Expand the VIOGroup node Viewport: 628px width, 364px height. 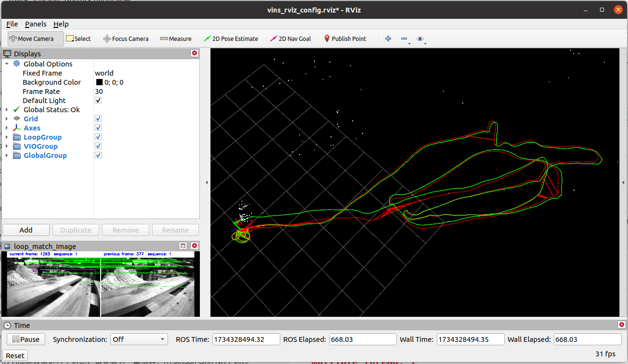[x=7, y=146]
